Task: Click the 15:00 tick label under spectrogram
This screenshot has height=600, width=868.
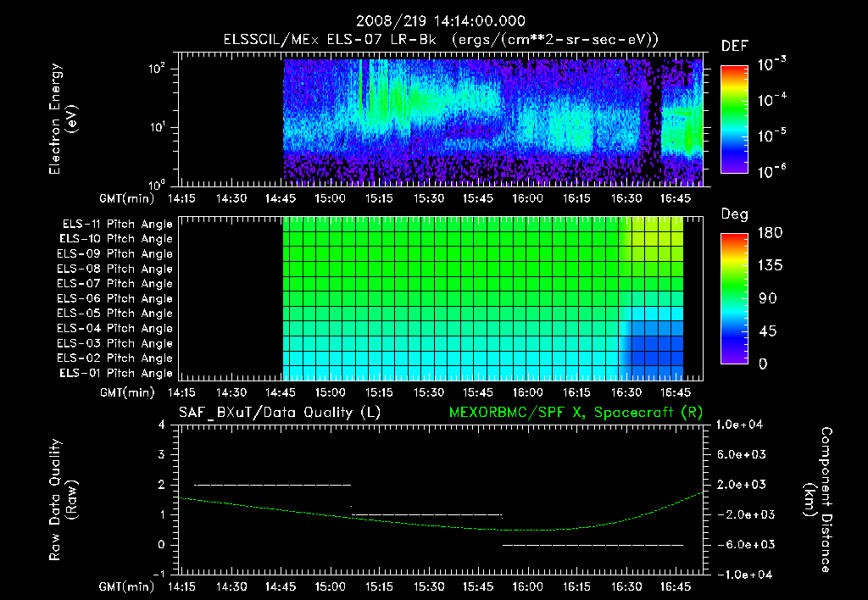Action: [x=330, y=198]
